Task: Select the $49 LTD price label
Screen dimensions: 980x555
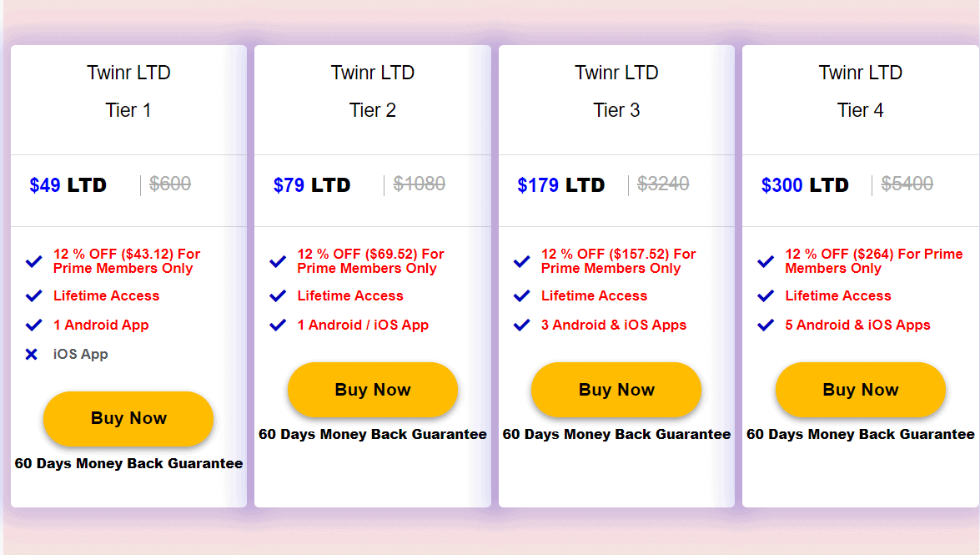Action: pyautogui.click(x=68, y=185)
